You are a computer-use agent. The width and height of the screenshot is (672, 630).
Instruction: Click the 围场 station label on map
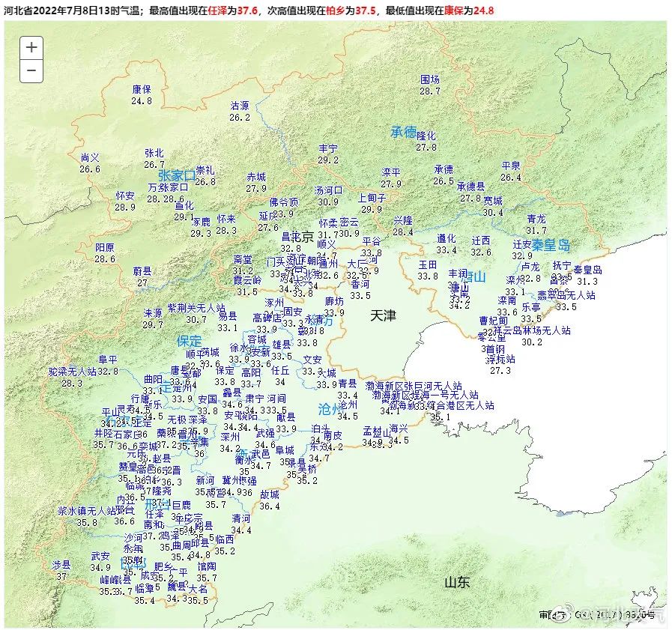[x=430, y=85]
